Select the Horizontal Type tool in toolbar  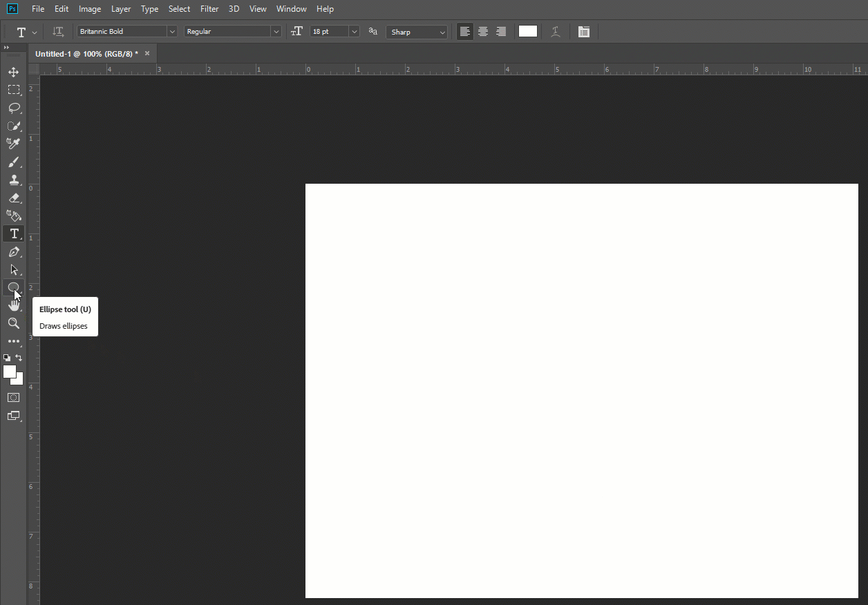click(14, 233)
